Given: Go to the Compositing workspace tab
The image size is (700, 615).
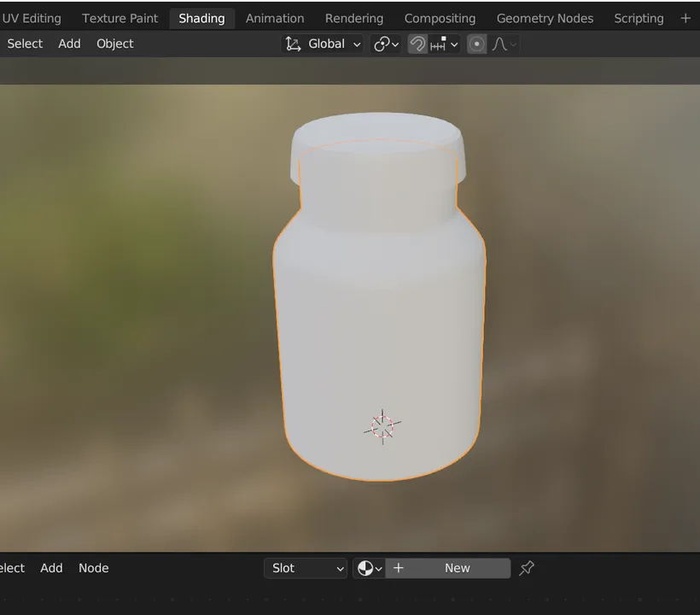Looking at the screenshot, I should click(x=440, y=18).
